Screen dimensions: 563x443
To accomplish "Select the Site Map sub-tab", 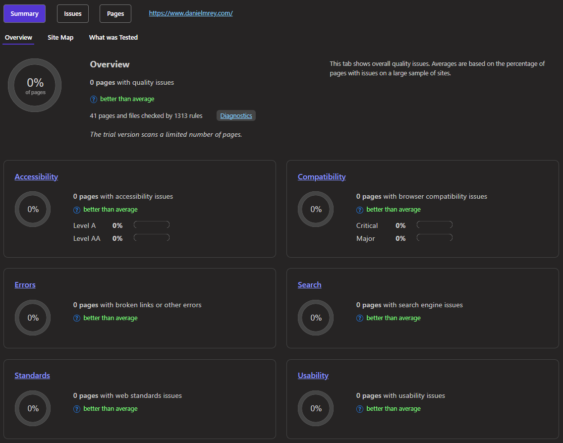I will [60, 38].
